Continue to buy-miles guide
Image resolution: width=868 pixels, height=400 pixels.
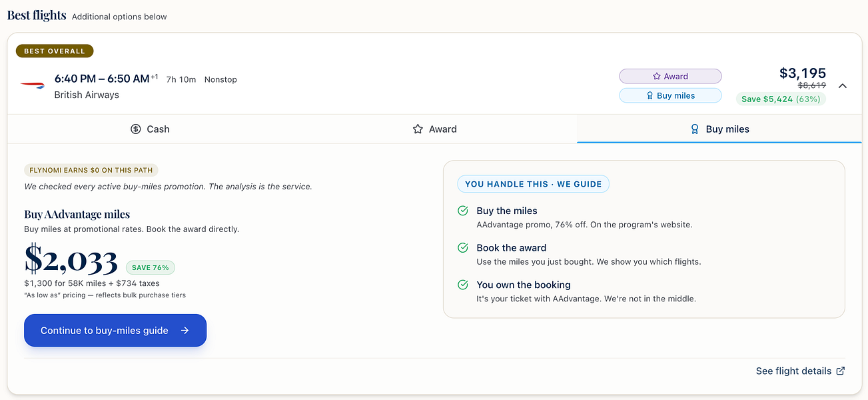(x=115, y=330)
